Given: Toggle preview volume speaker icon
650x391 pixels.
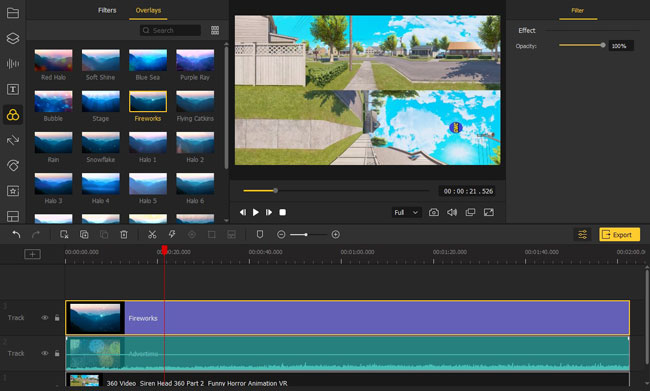Looking at the screenshot, I should coord(452,212).
